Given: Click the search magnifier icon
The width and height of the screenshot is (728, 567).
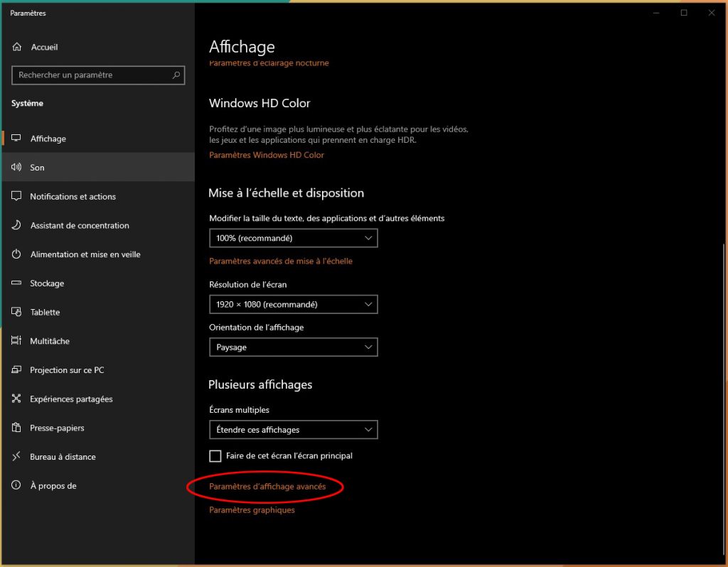Looking at the screenshot, I should coord(176,75).
